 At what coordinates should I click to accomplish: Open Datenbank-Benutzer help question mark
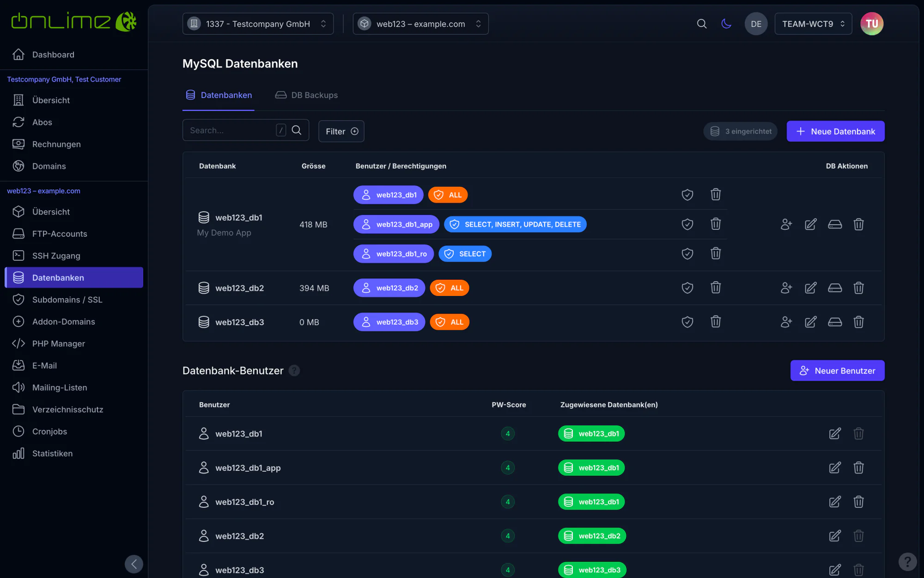click(294, 370)
